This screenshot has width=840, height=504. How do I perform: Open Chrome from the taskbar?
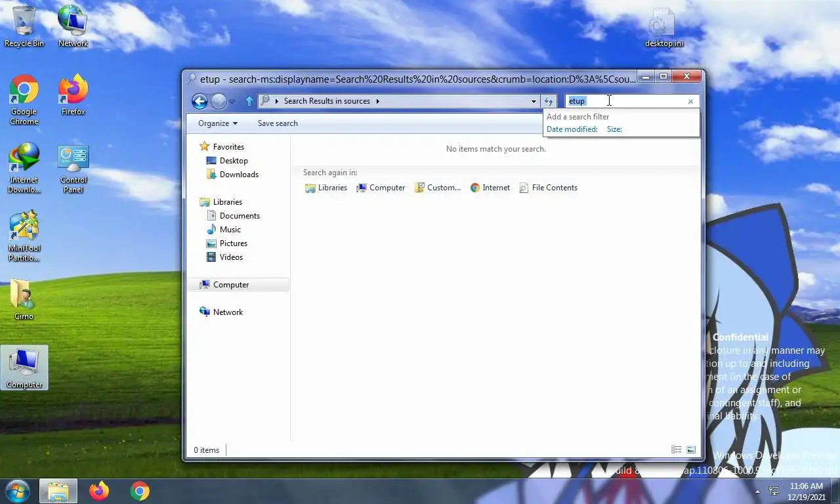[x=139, y=491]
